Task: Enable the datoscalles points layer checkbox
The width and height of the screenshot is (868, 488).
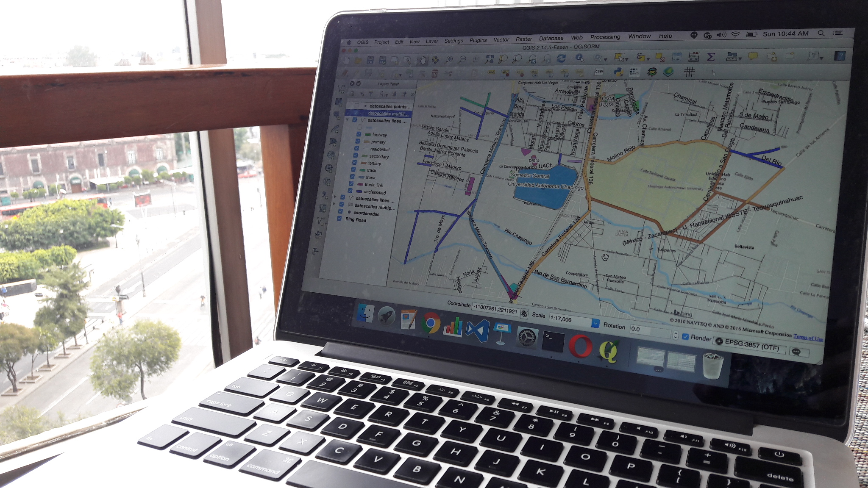Action: tap(356, 106)
